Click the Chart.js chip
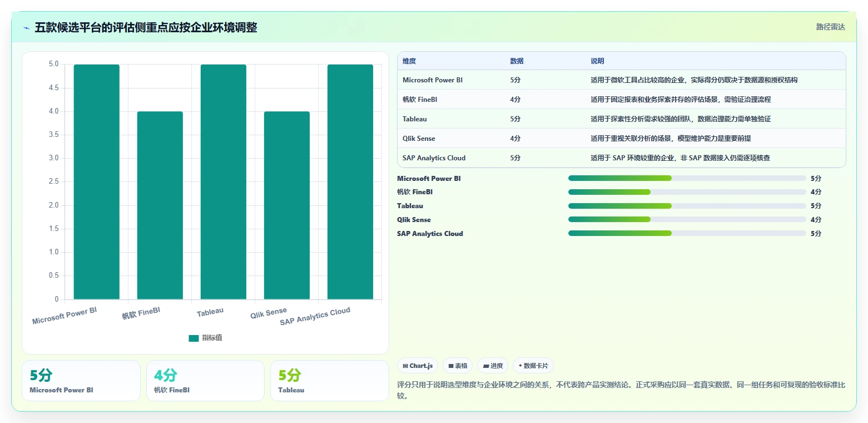The height and width of the screenshot is (423, 868). tap(418, 366)
